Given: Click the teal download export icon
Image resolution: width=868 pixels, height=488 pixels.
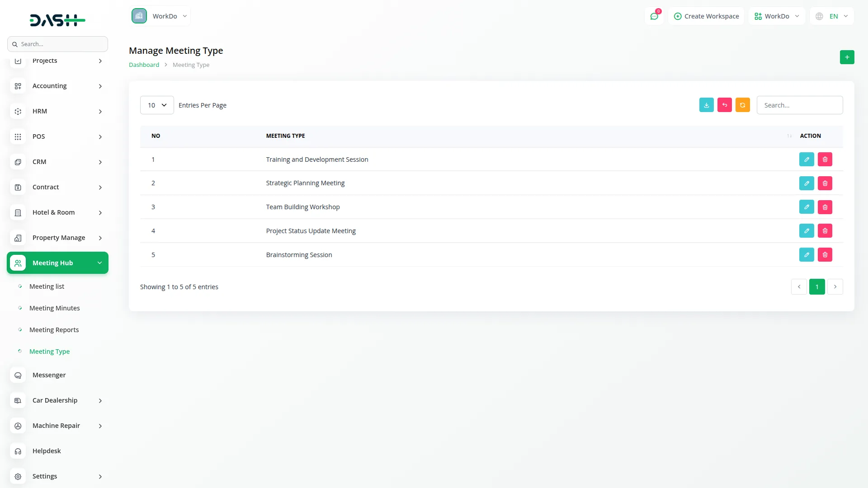Looking at the screenshot, I should coord(706,105).
